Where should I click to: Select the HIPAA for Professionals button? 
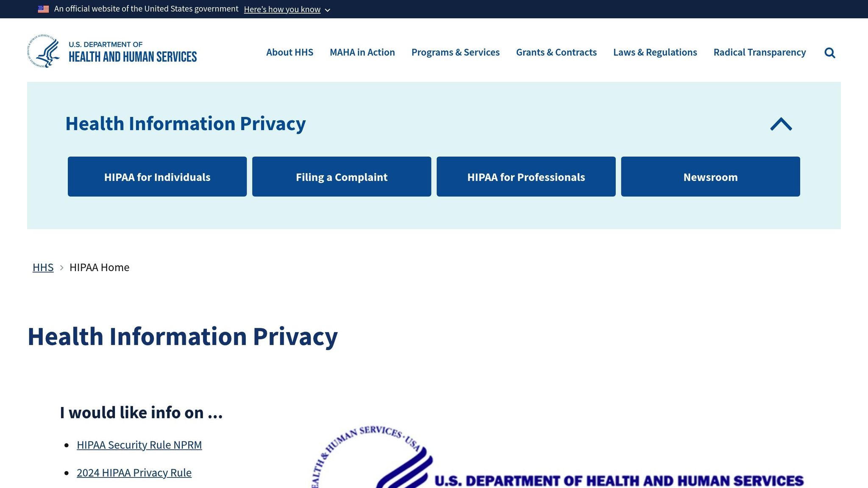click(526, 177)
